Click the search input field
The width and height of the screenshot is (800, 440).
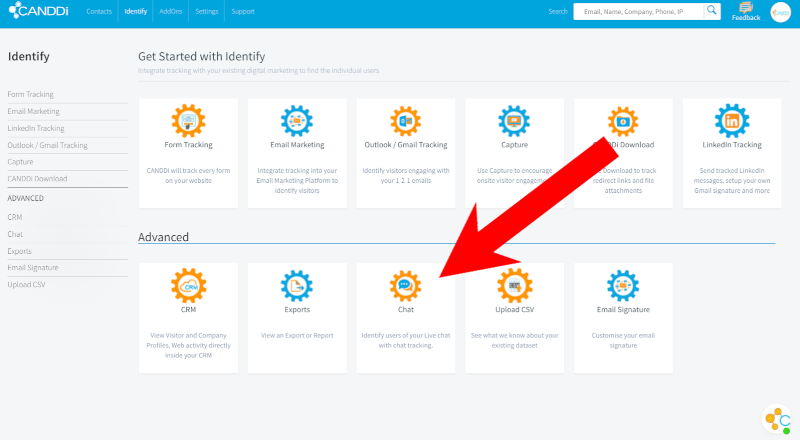(x=638, y=11)
